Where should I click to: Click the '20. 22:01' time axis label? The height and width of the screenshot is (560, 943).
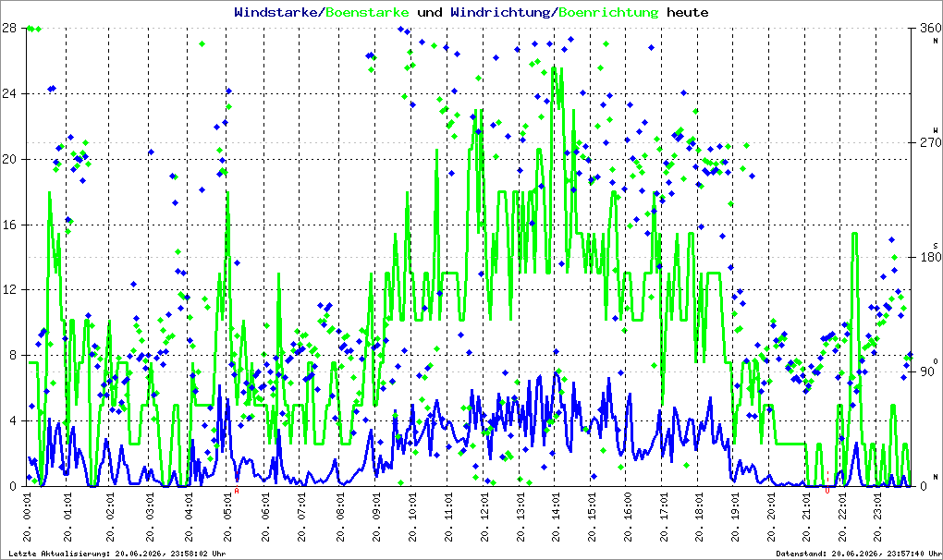point(842,517)
